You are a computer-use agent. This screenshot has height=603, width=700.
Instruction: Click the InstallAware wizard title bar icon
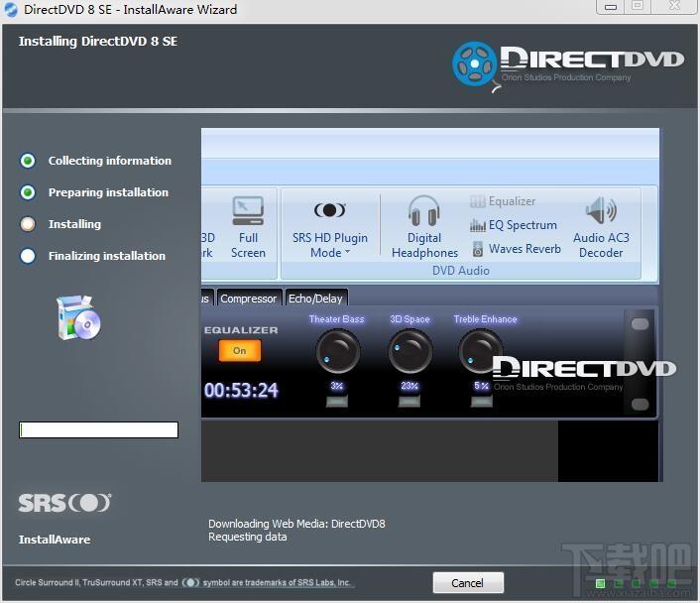11,10
